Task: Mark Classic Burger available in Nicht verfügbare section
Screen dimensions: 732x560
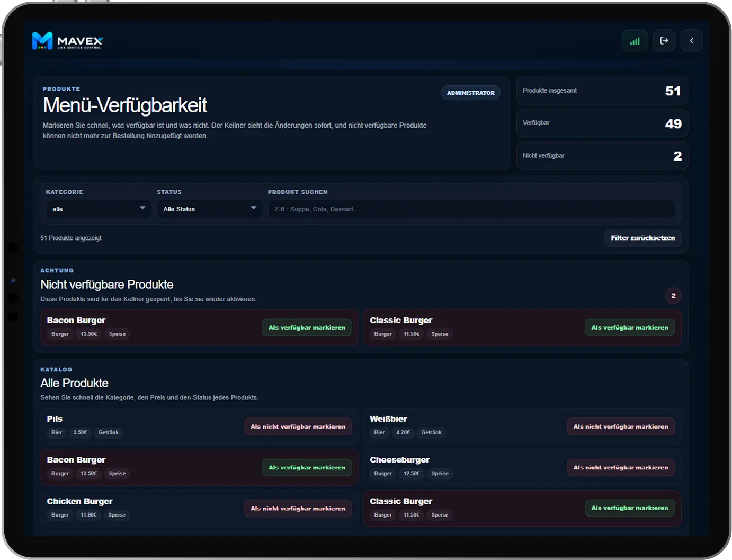Action: pos(630,327)
